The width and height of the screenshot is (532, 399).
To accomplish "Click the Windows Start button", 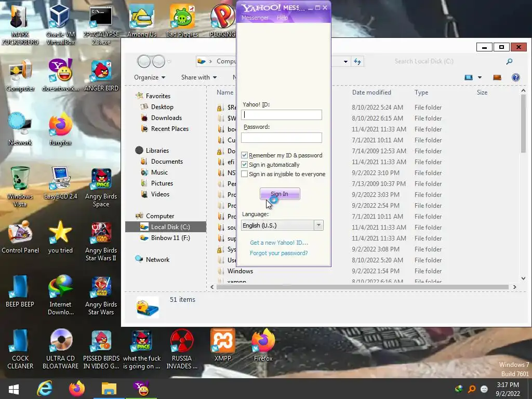I will (x=14, y=389).
